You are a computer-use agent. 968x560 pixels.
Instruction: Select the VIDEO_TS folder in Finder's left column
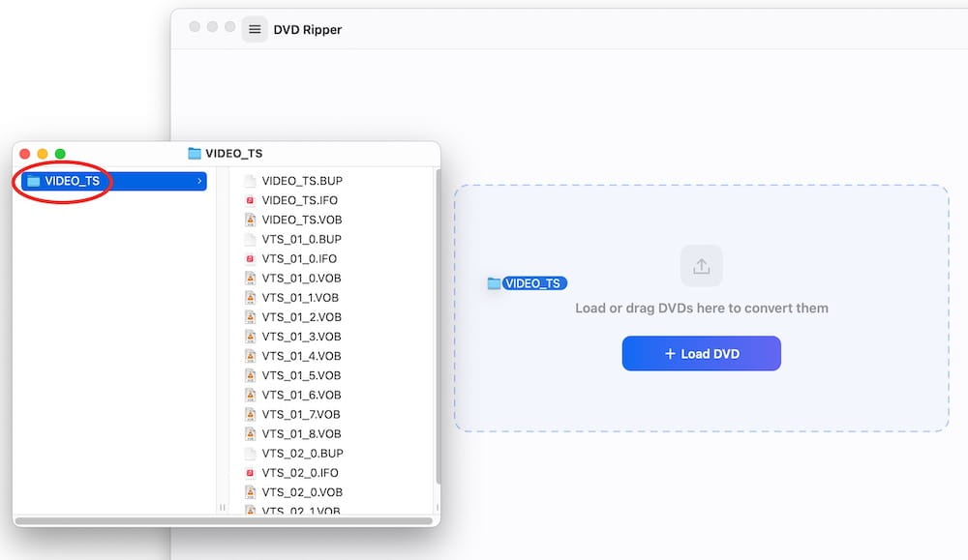113,181
